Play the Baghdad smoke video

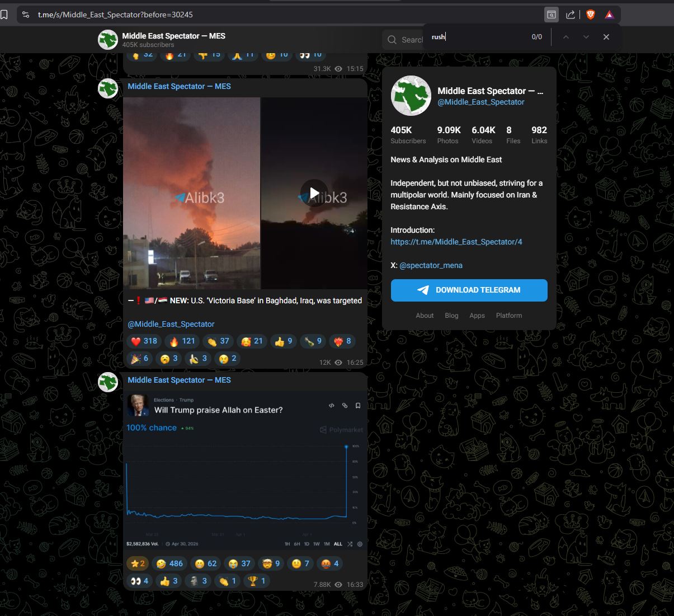314,192
